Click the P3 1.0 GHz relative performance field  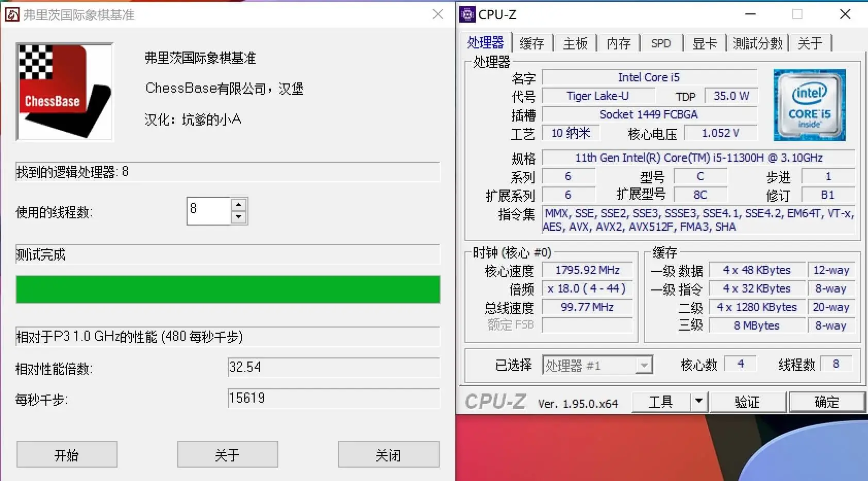click(228, 337)
